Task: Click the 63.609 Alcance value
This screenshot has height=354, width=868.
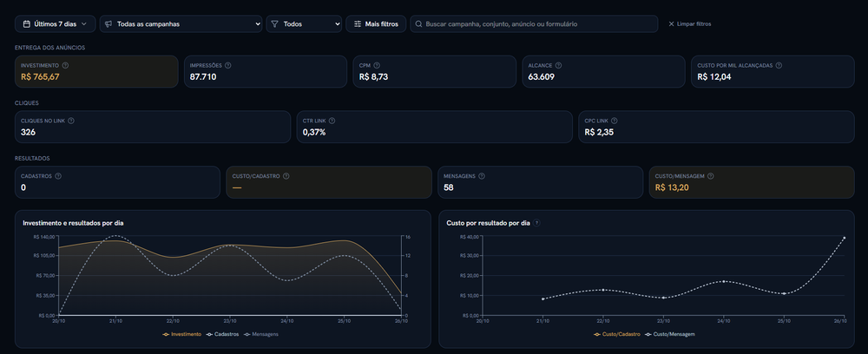Action: [542, 77]
